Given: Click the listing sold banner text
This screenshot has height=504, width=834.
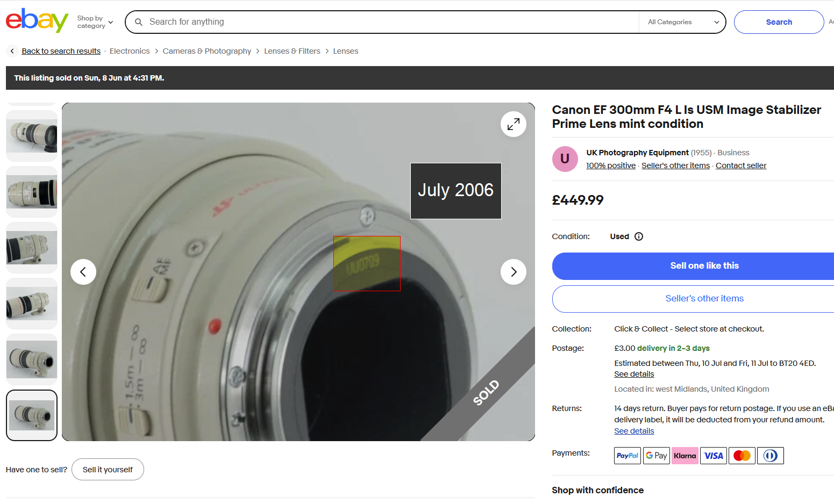Looking at the screenshot, I should (89, 78).
